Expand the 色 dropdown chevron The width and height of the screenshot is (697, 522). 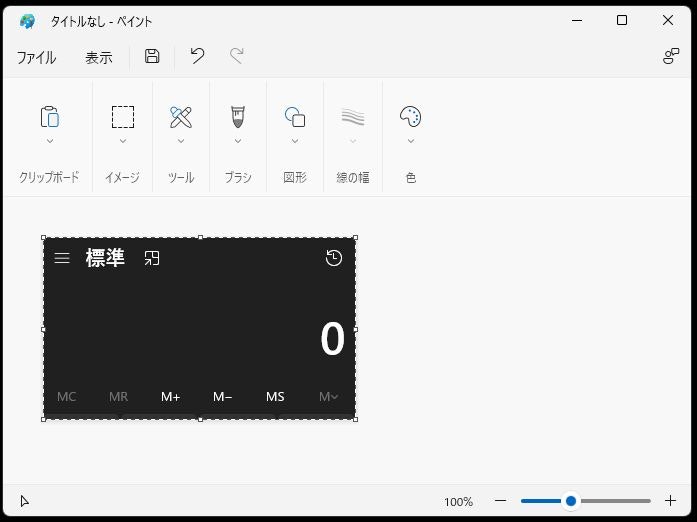(x=411, y=141)
